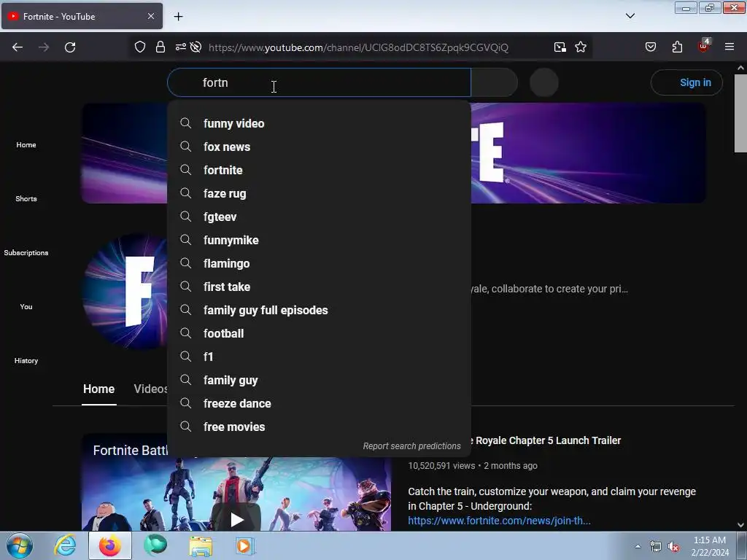
Task: Open the Firefox extensions puzzle icon
Action: (677, 47)
